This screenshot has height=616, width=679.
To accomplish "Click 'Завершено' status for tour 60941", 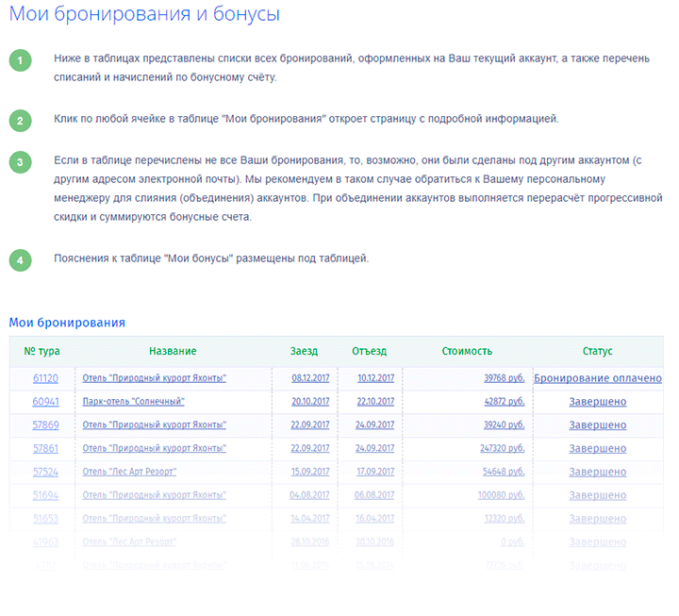I will (x=598, y=402).
